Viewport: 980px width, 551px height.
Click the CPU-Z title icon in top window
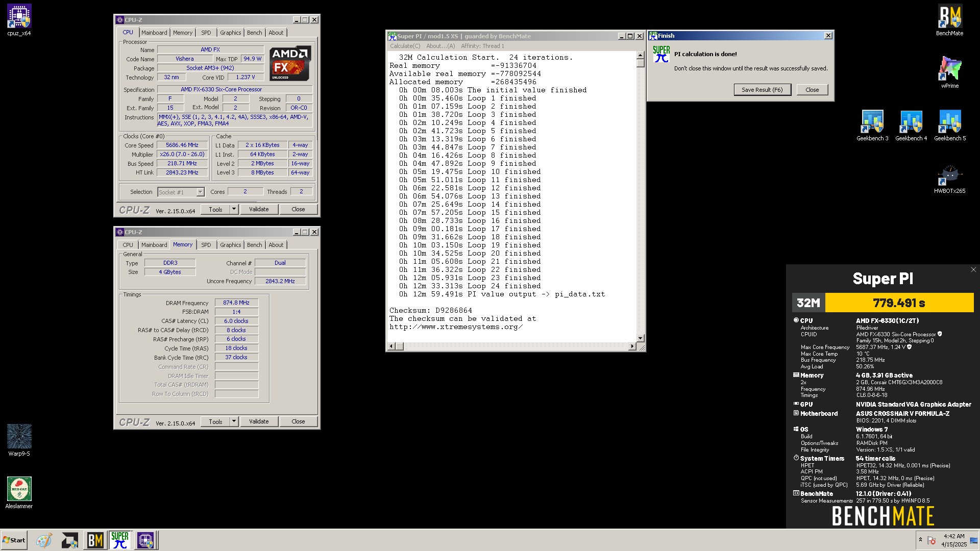point(120,20)
